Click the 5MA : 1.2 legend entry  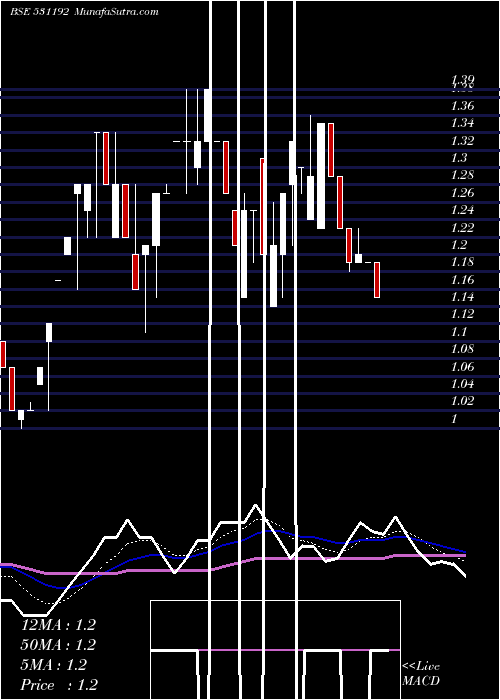point(54,665)
